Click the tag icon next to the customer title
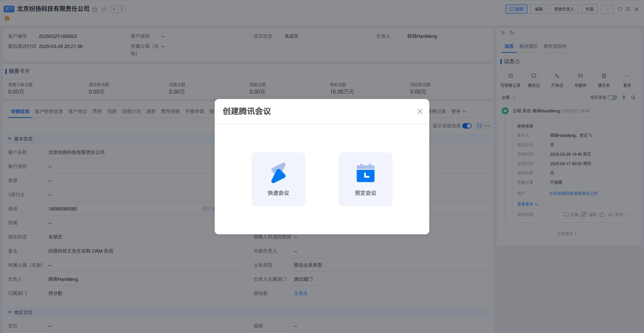The height and width of the screenshot is (333, 644). tap(104, 9)
